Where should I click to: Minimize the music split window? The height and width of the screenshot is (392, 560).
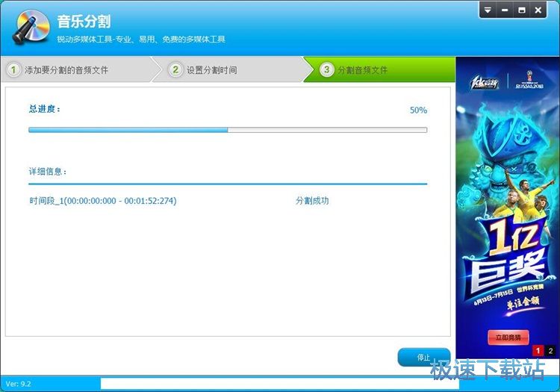pyautogui.click(x=505, y=10)
